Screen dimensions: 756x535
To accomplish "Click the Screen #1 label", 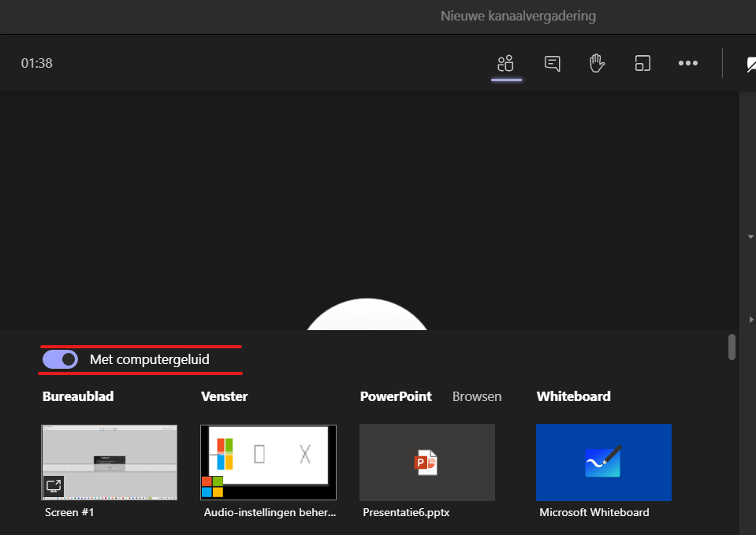I will pyautogui.click(x=69, y=512).
